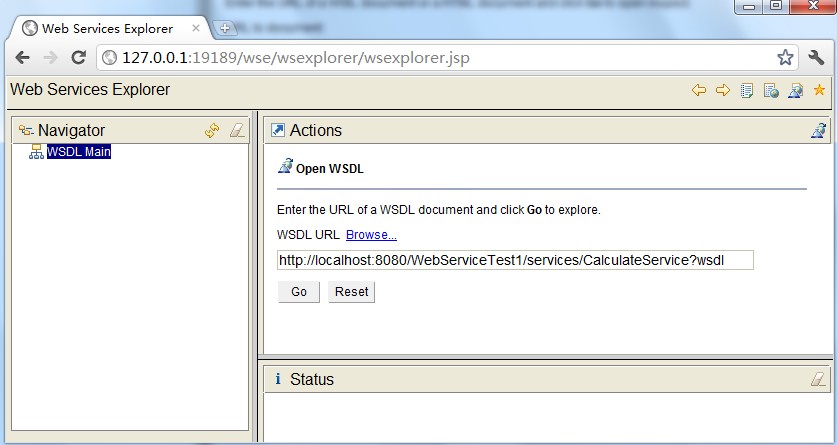
Task: Click the WSDL icon in the Actions header's right corner
Action: coord(818,130)
